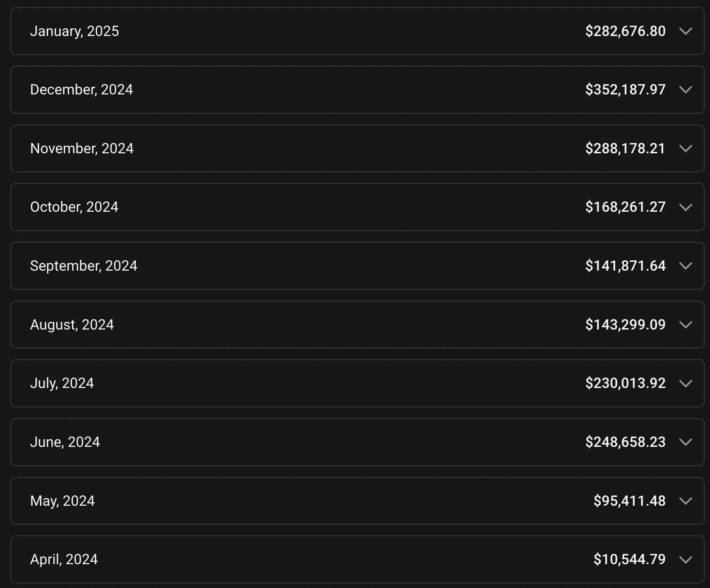The width and height of the screenshot is (710, 588).
Task: Expand the July, 2024 chevron
Action: tap(685, 383)
